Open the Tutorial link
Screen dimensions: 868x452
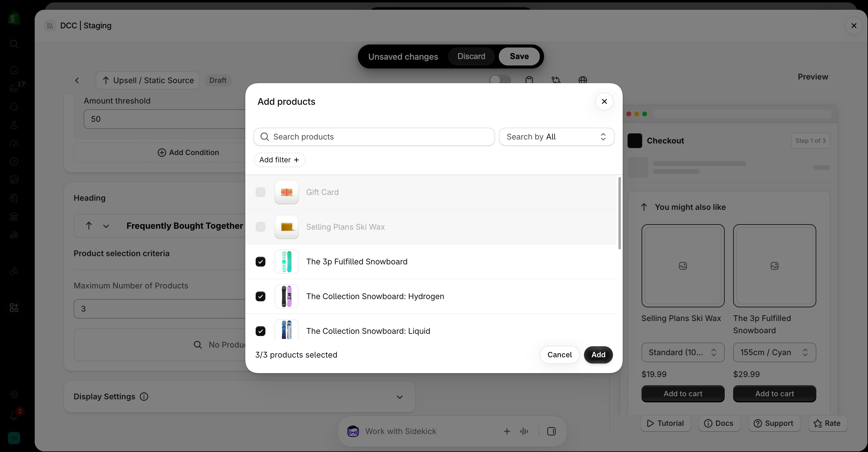pos(666,423)
